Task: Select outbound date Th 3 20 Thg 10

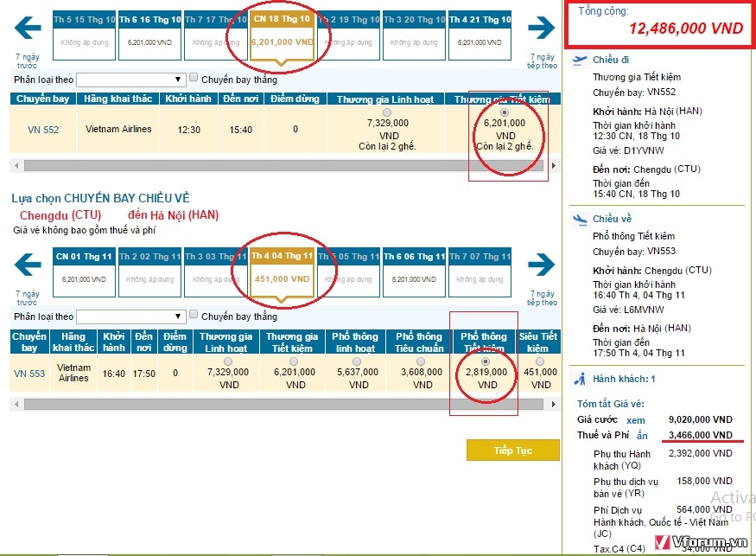Action: 414,35
